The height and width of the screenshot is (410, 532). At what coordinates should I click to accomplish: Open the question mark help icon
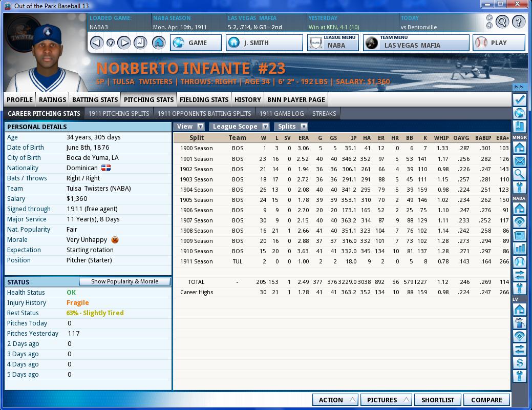[x=518, y=22]
